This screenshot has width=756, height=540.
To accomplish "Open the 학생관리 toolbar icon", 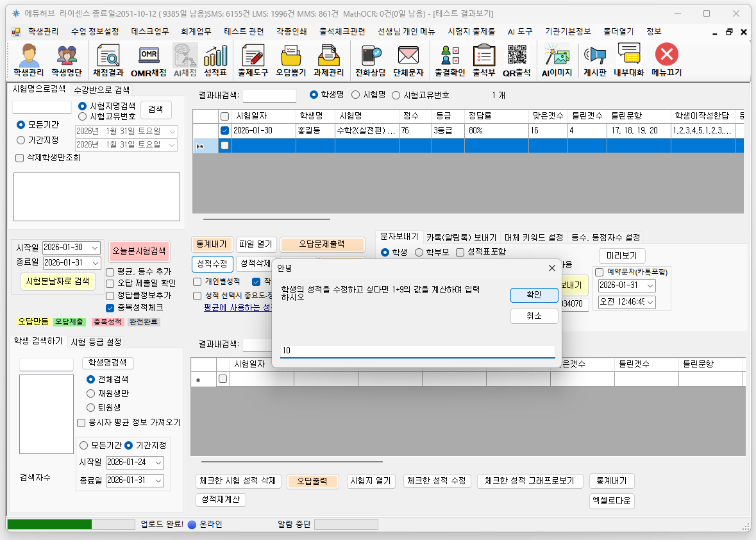I will (x=29, y=60).
